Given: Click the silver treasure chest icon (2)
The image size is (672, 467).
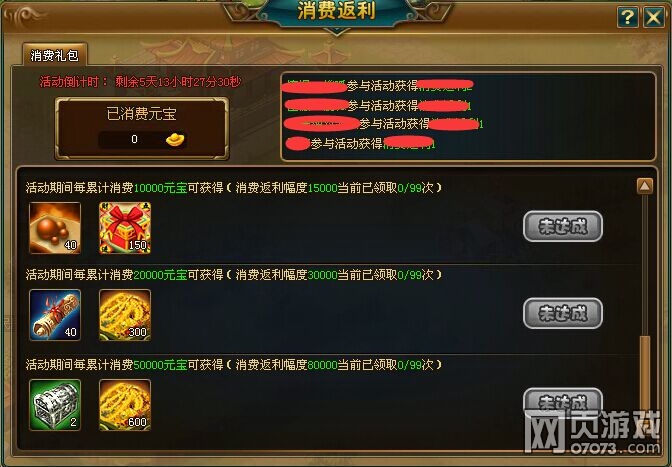Looking at the screenshot, I should tap(55, 405).
